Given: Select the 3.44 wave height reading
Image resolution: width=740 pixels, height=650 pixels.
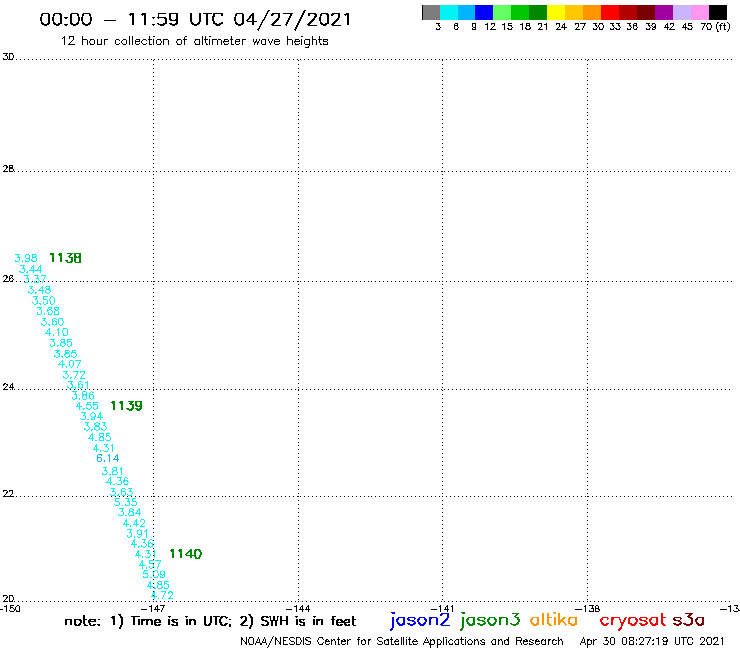Looking at the screenshot, I should pyautogui.click(x=30, y=269).
